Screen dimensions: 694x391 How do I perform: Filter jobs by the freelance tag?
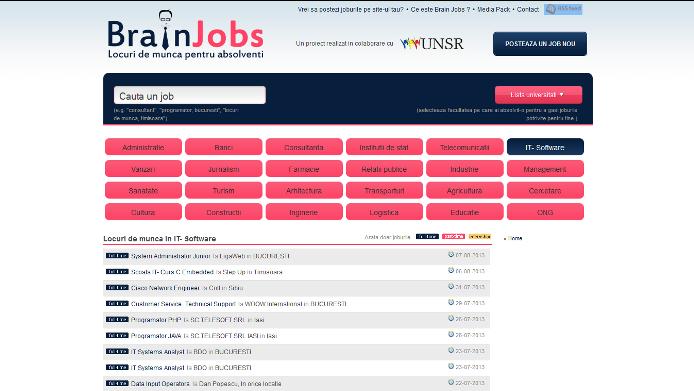480,236
